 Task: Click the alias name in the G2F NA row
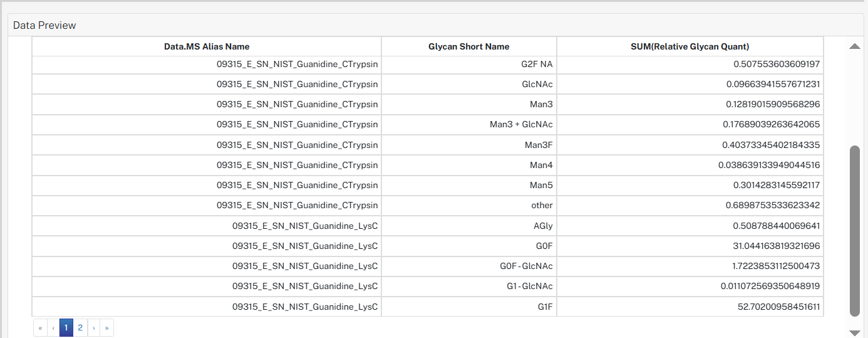click(297, 64)
